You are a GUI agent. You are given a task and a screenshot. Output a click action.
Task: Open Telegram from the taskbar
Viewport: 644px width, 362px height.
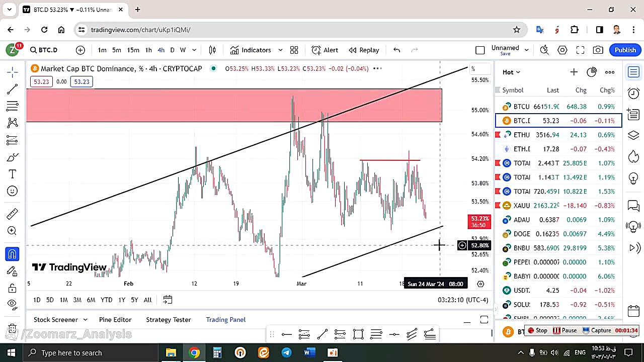click(286, 352)
